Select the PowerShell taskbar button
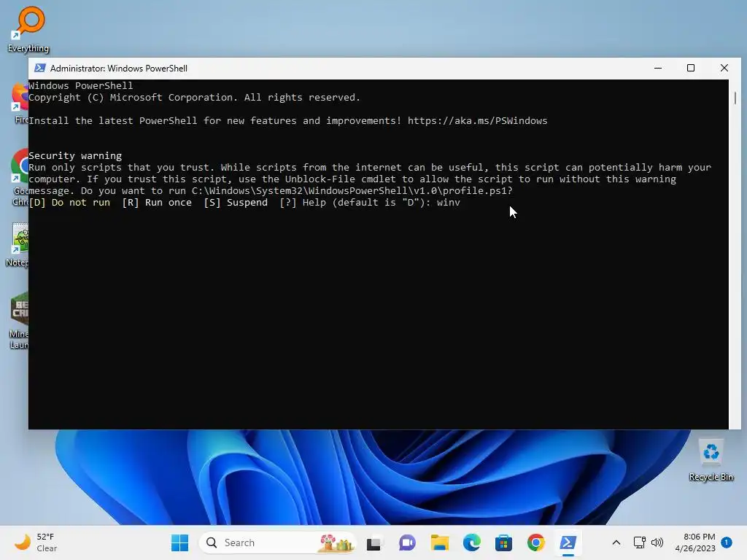The width and height of the screenshot is (747, 560). (568, 542)
